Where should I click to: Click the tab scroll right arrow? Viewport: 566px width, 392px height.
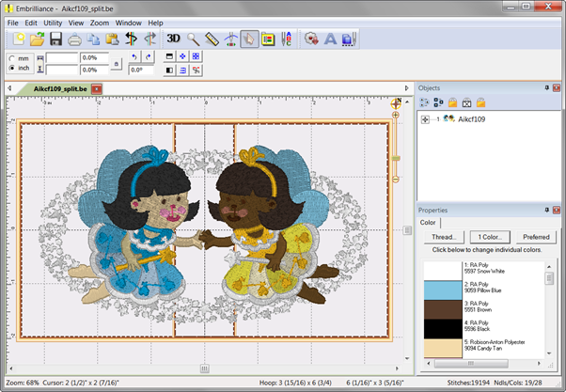[405, 88]
